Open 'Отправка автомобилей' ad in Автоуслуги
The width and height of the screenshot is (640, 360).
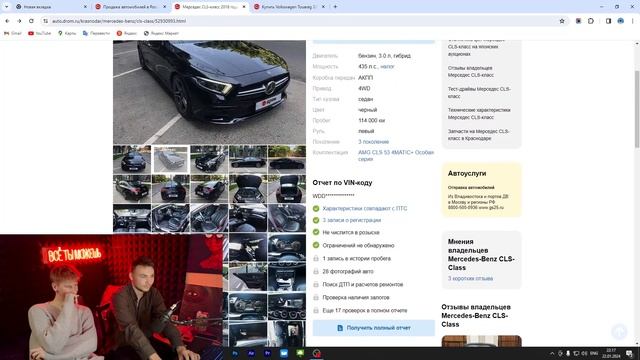tap(471, 187)
